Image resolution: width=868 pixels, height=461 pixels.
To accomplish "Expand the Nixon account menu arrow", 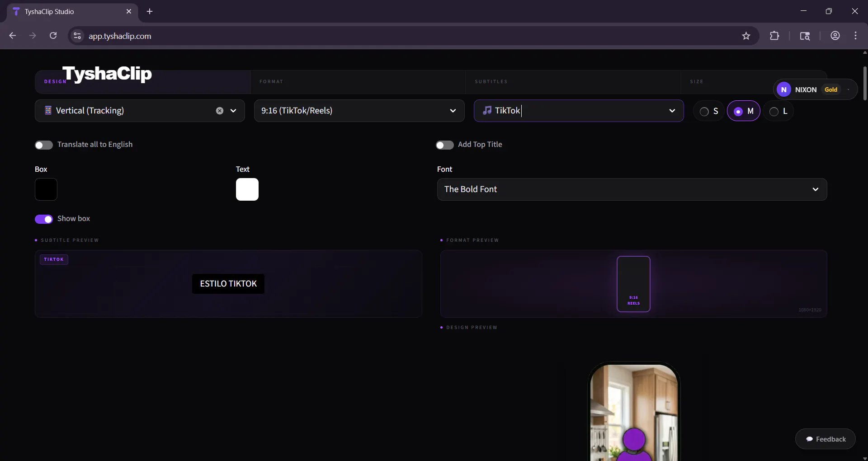I will coord(849,89).
